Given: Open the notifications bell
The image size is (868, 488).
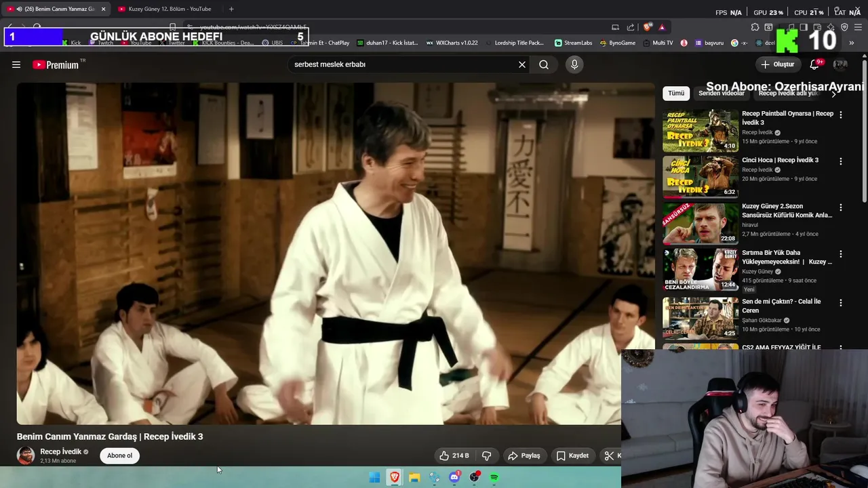Looking at the screenshot, I should tap(815, 64).
